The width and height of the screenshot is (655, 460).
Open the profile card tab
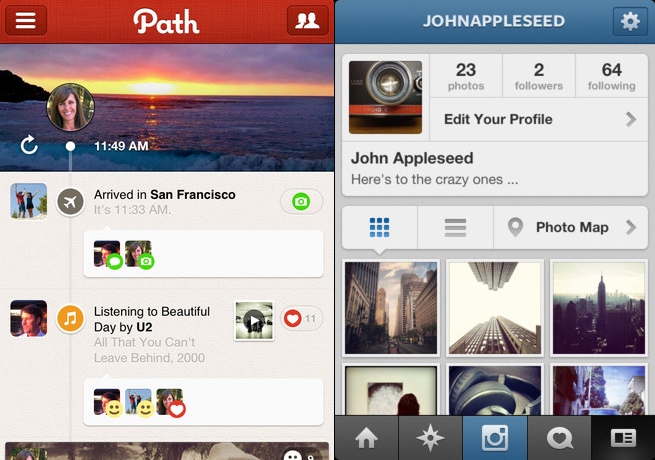[x=623, y=438]
